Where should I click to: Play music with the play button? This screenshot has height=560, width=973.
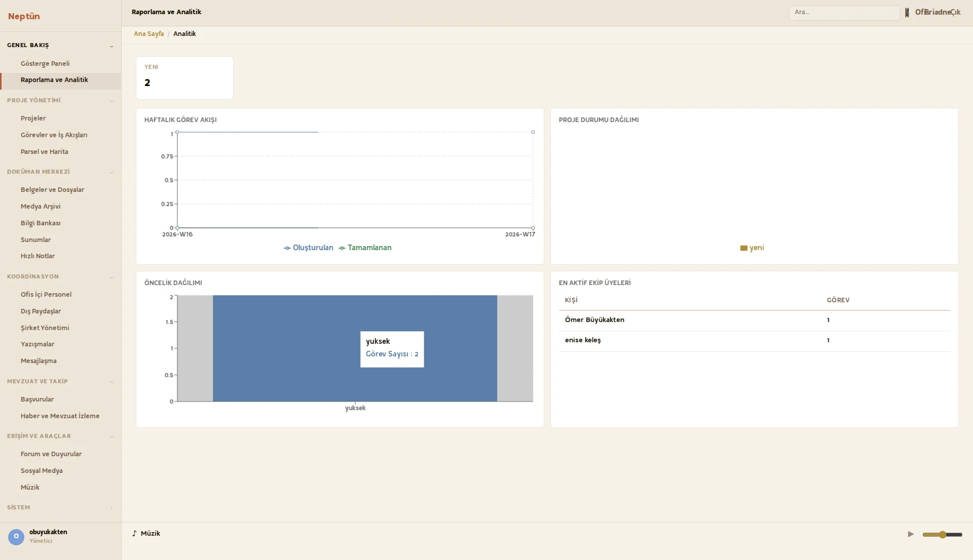coord(911,534)
